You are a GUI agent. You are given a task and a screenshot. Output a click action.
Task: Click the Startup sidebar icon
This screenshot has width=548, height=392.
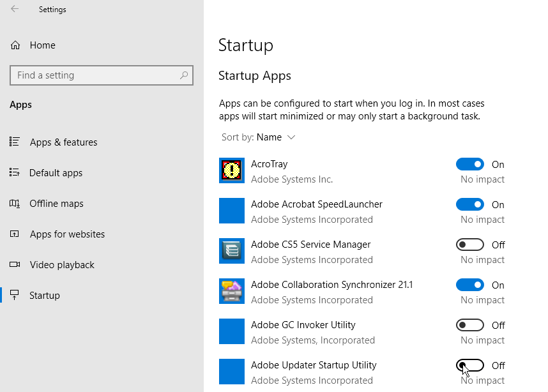pyautogui.click(x=15, y=295)
